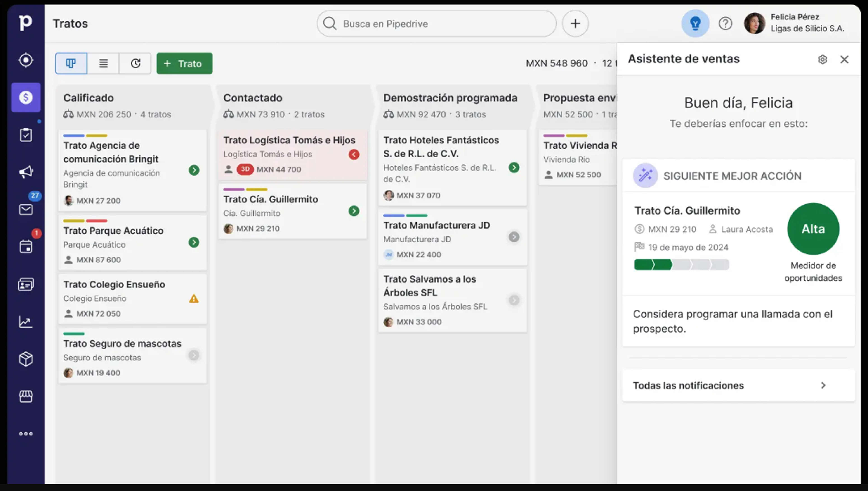Open the Deals dollar icon in sidebar
868x491 pixels.
coord(26,98)
